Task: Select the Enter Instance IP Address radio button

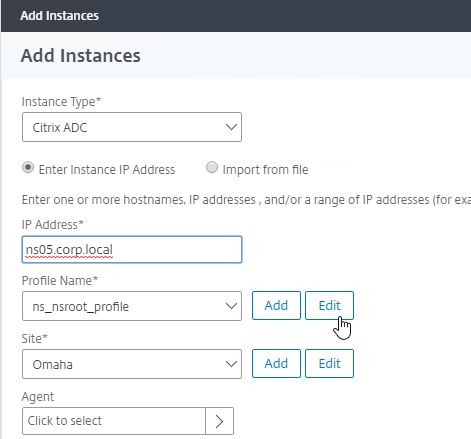Action: [x=28, y=167]
